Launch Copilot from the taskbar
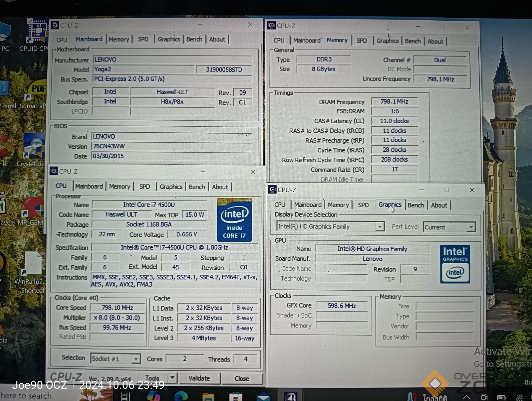The image size is (532, 401). point(154,396)
